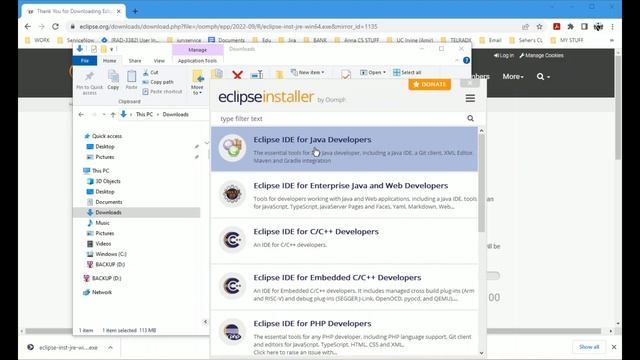Click the Chrome address bar URL
Image resolution: width=640 pixels, height=360 pixels.
(x=229, y=27)
